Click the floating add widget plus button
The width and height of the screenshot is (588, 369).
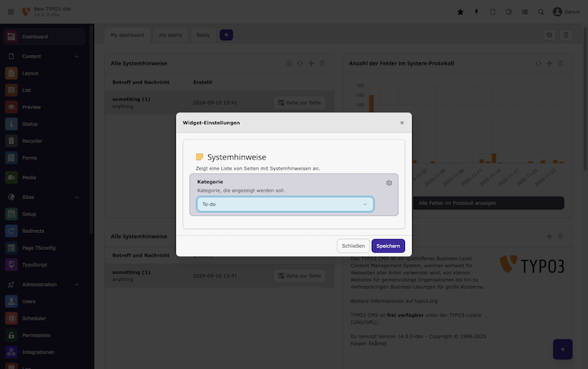(x=562, y=349)
